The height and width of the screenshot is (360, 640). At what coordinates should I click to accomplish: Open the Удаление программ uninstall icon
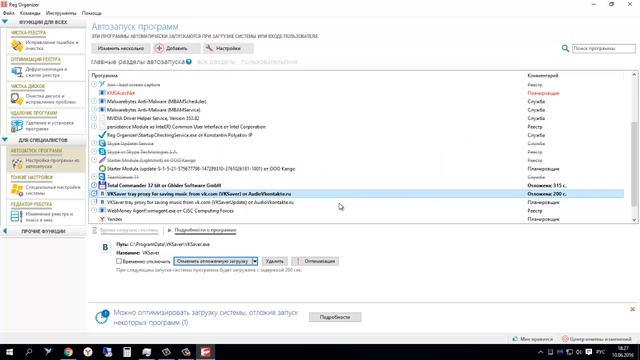pos(17,126)
